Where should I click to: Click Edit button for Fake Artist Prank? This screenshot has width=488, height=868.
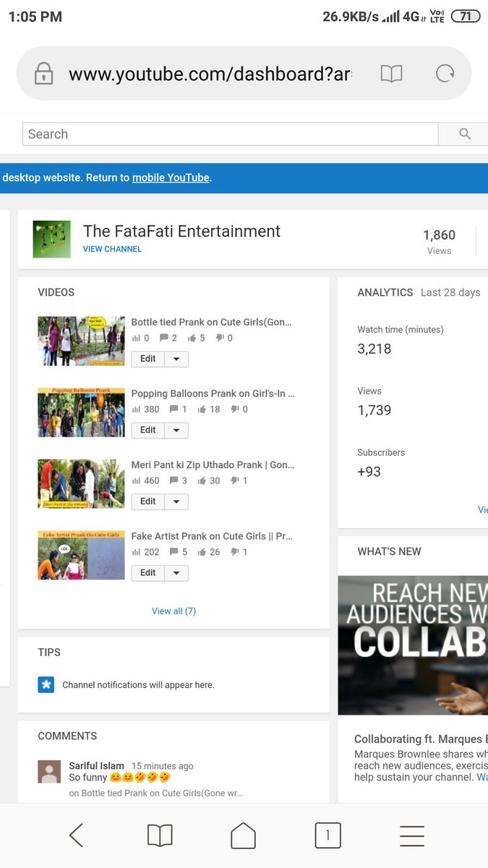click(x=148, y=573)
